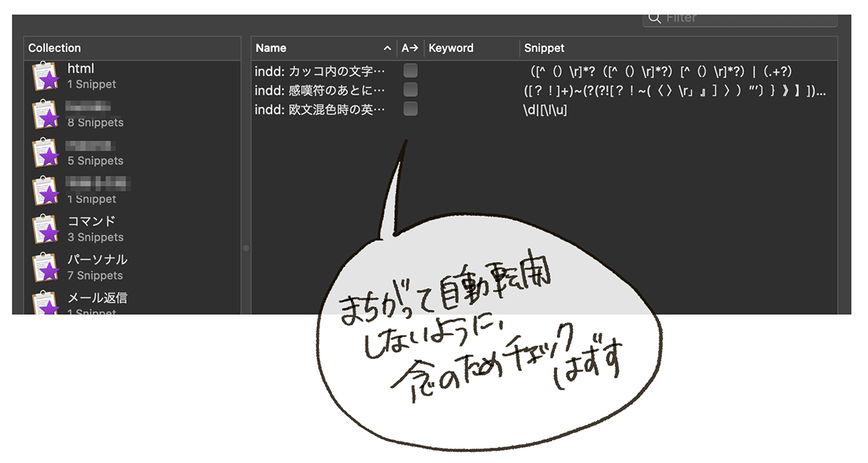Sort by Name column header
The height and width of the screenshot is (463, 868).
click(x=323, y=48)
